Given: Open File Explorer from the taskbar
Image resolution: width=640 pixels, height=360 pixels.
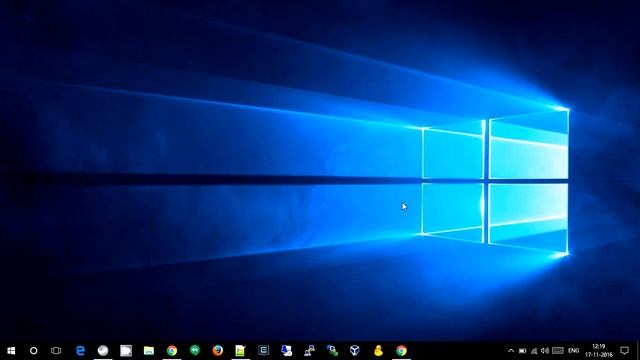Looking at the screenshot, I should click(149, 351).
